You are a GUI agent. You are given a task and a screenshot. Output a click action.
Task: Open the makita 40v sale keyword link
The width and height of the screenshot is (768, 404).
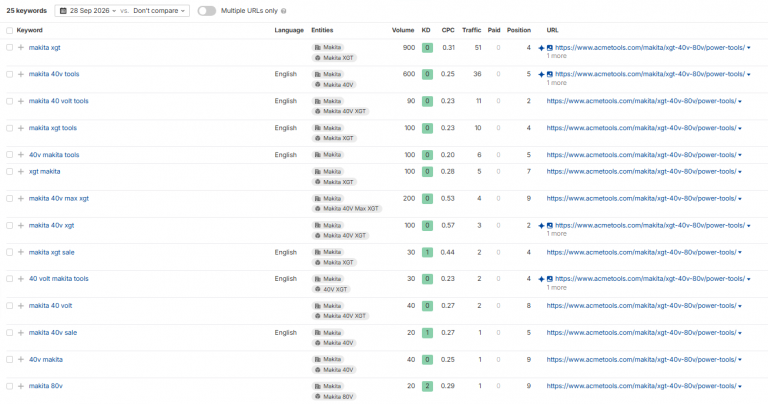(x=53, y=333)
